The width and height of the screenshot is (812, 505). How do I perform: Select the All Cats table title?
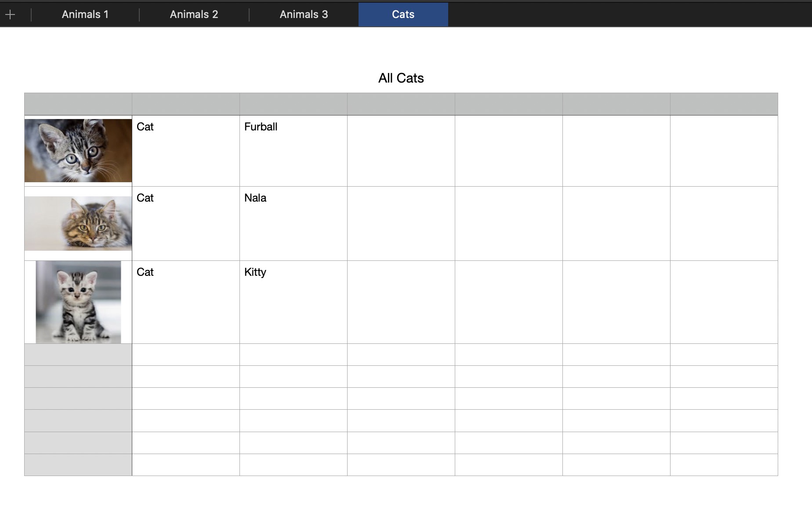[x=401, y=78]
